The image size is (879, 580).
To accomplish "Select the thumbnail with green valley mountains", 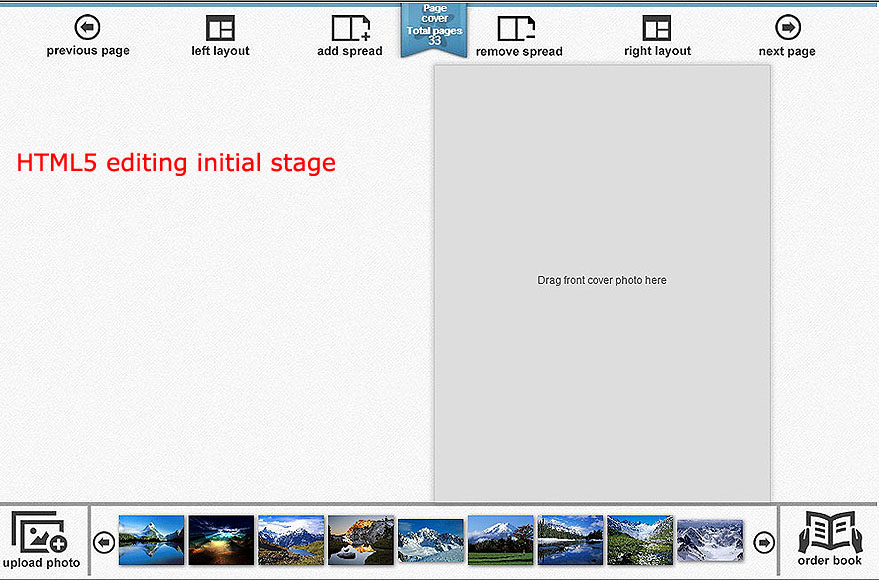I will [640, 540].
